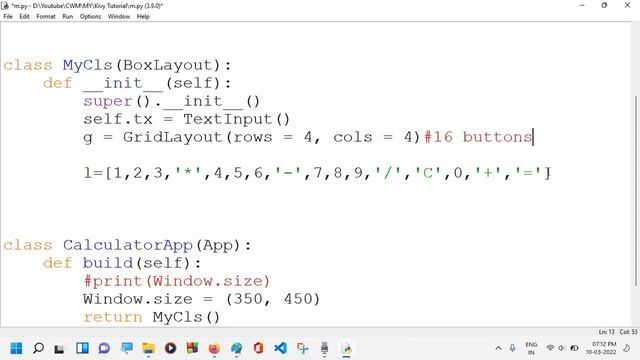Click the 'self.tx = TextInput()' line
640x360 pixels.
coord(187,120)
